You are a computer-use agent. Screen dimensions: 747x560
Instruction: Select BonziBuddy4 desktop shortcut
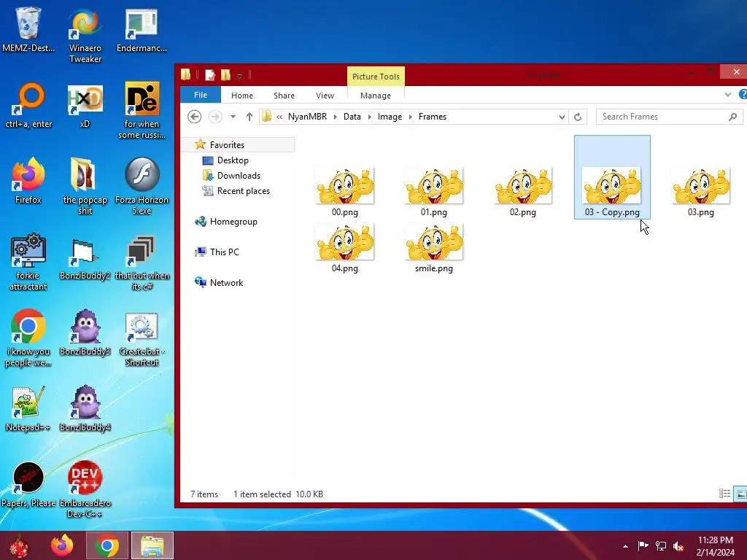85,408
